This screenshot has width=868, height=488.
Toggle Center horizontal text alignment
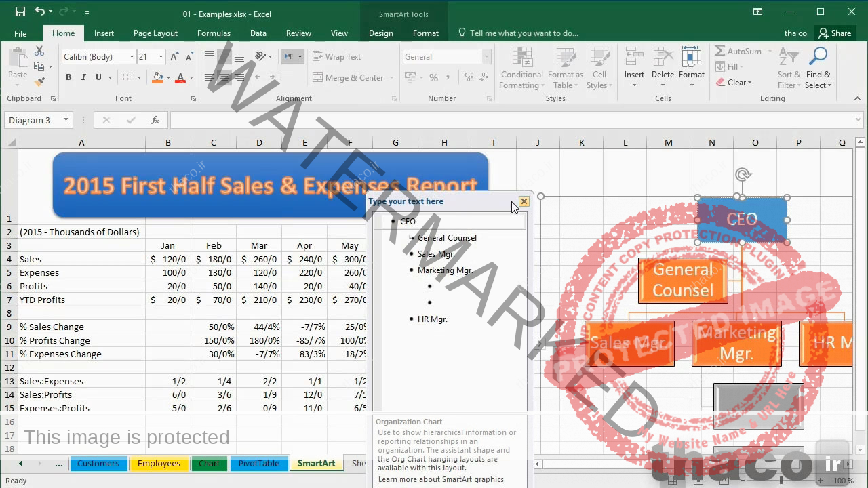click(x=224, y=77)
